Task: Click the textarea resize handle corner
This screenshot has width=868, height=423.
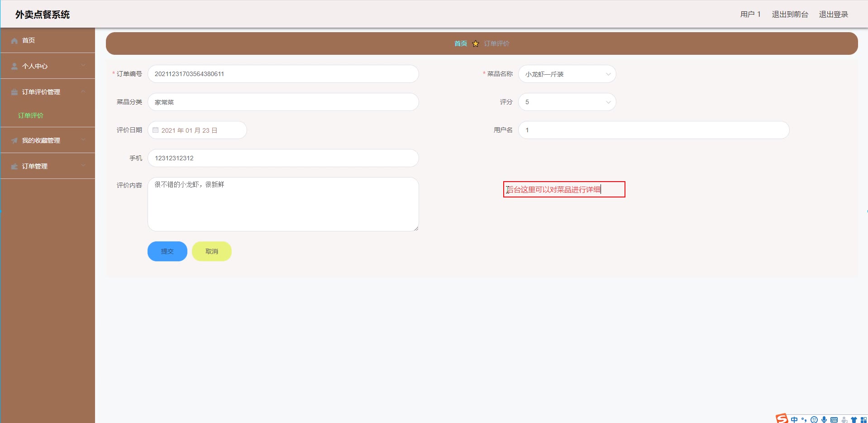Action: [416, 228]
